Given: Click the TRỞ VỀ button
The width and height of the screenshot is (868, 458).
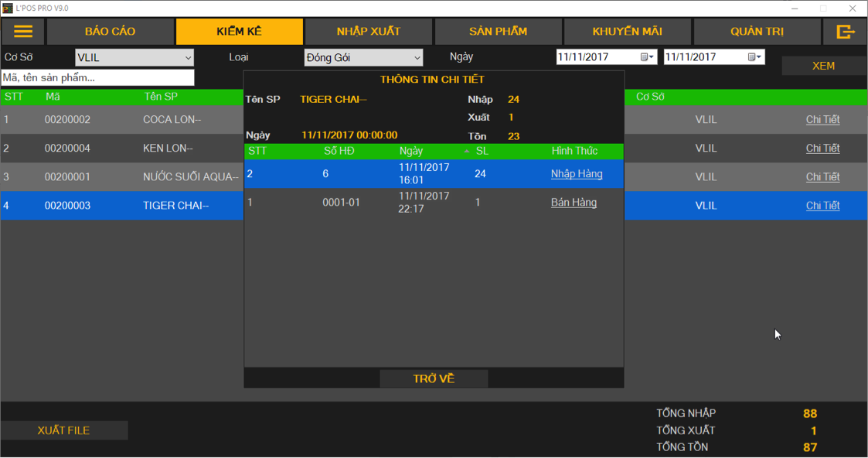Looking at the screenshot, I should click(x=434, y=378).
